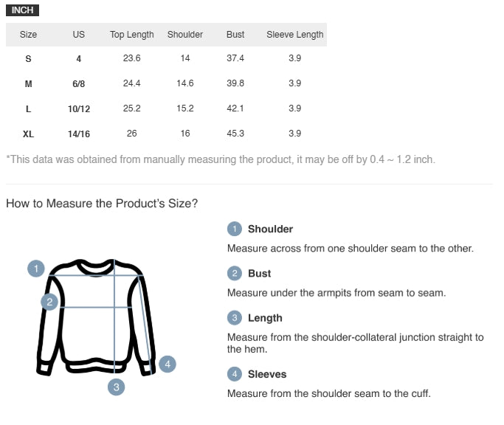The height and width of the screenshot is (425, 504).
Task: Click number 2 icon beside Bust heading
Action: click(x=235, y=274)
